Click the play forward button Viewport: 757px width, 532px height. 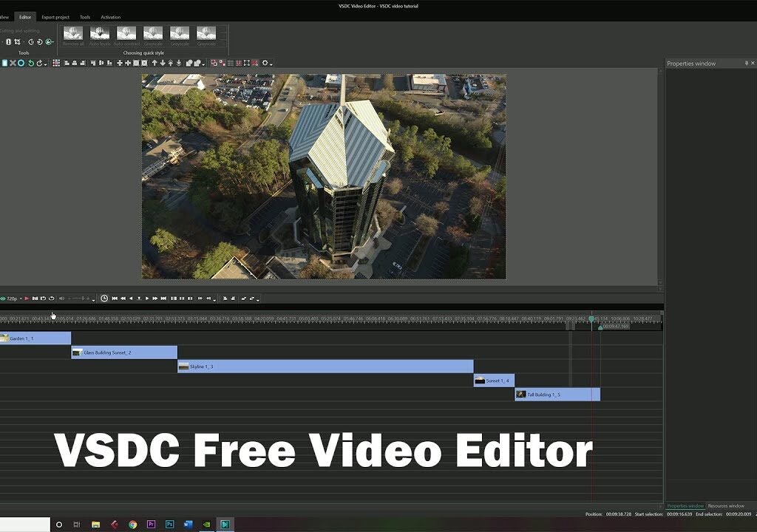[147, 299]
